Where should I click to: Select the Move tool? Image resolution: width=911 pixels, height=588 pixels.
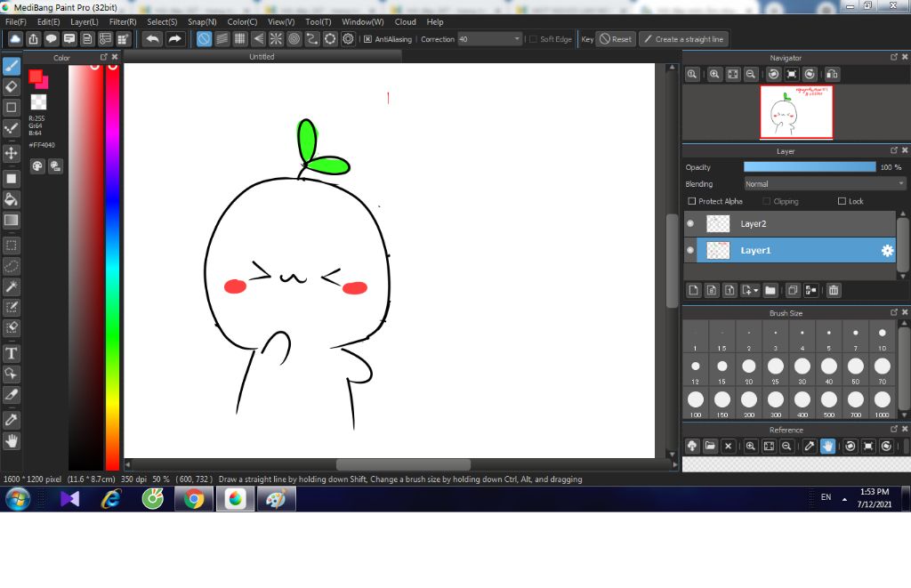[x=11, y=153]
